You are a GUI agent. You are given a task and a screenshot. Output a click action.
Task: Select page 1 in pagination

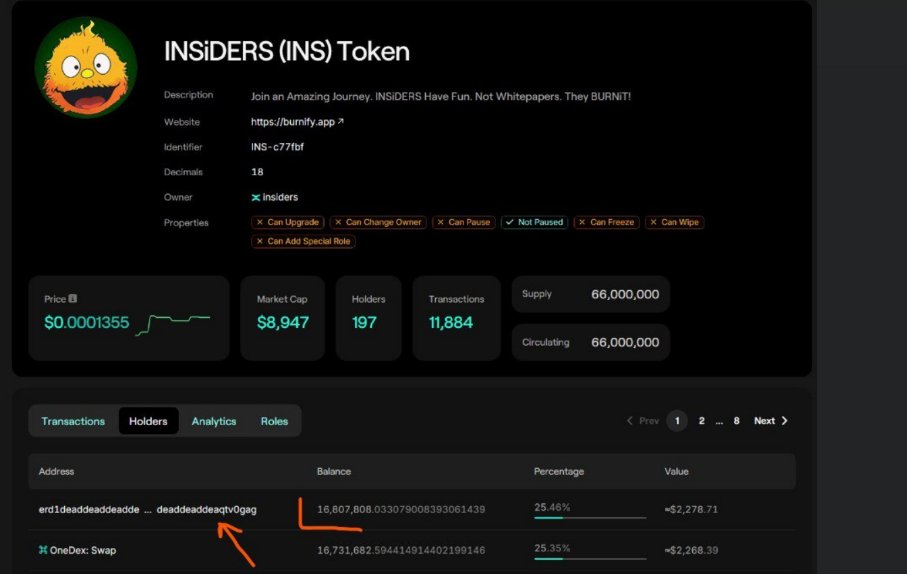point(677,421)
